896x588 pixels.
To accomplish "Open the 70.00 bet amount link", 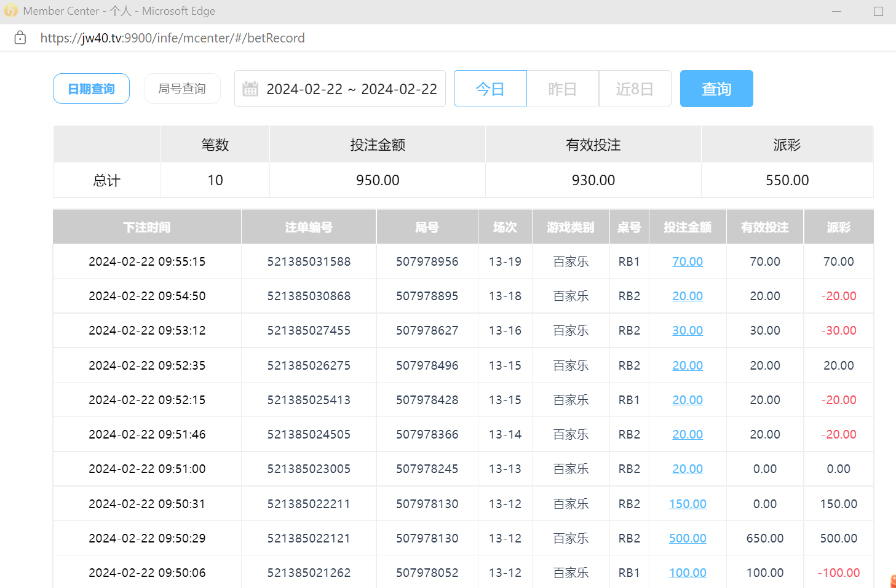I will [x=687, y=261].
